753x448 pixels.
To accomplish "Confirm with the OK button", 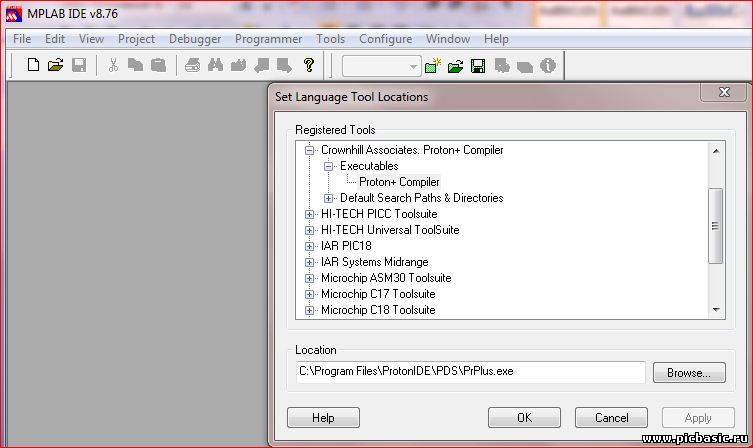I will [x=524, y=418].
